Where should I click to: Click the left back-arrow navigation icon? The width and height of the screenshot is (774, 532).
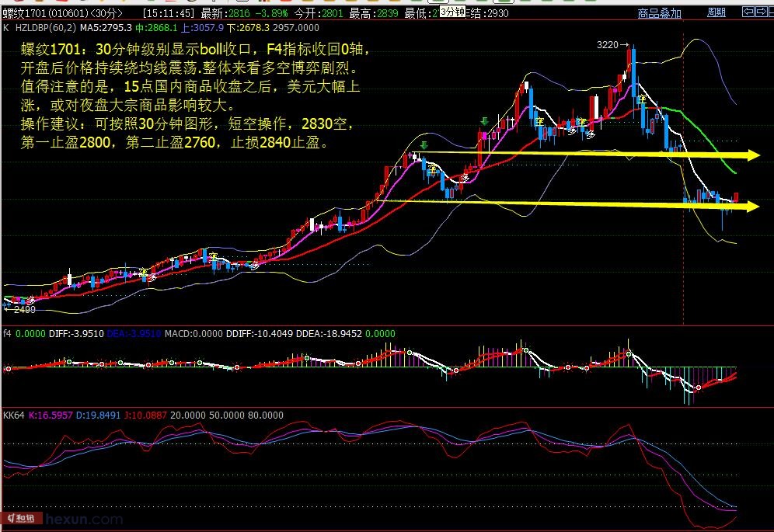point(748,11)
